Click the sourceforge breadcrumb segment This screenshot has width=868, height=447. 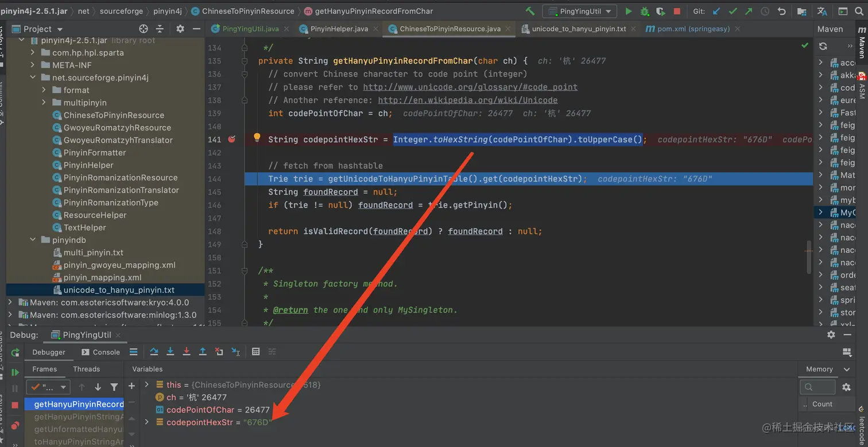pos(121,11)
